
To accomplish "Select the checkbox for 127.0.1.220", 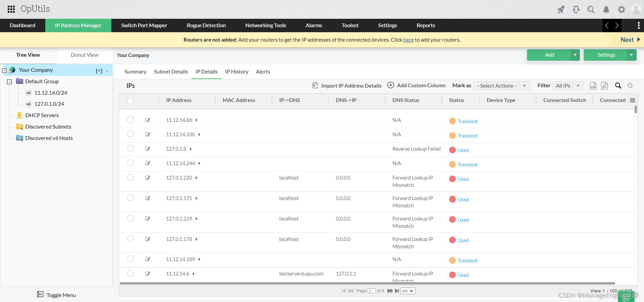I will 130,177.
